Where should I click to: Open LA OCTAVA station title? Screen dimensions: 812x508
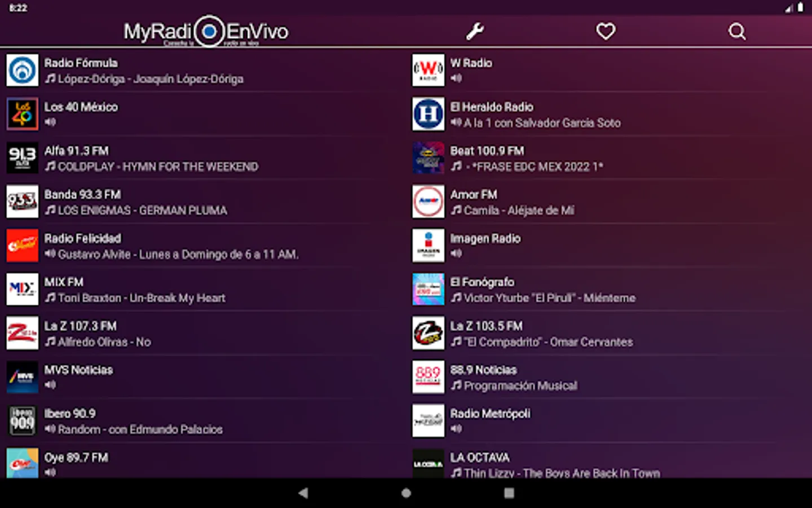480,458
